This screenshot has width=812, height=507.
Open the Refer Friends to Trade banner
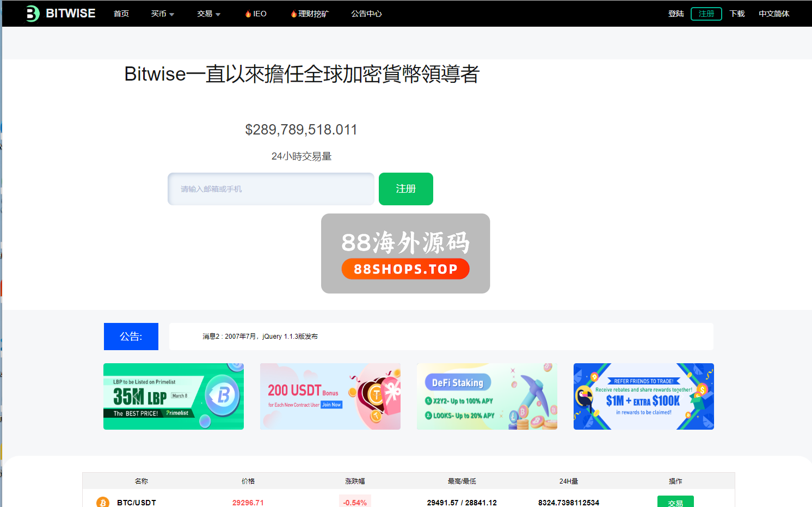(644, 396)
